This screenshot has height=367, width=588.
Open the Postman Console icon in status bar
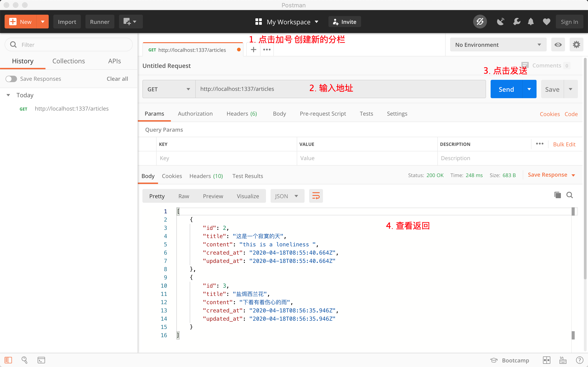tap(41, 360)
